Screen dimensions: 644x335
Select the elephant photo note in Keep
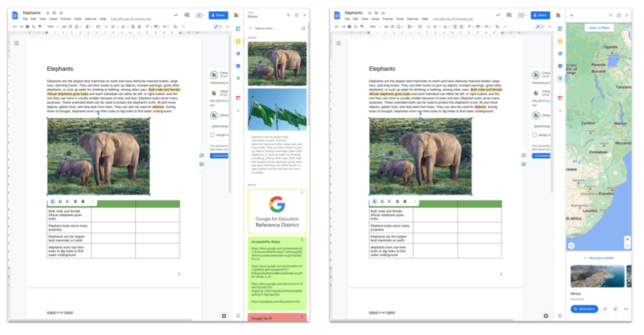pos(277,63)
